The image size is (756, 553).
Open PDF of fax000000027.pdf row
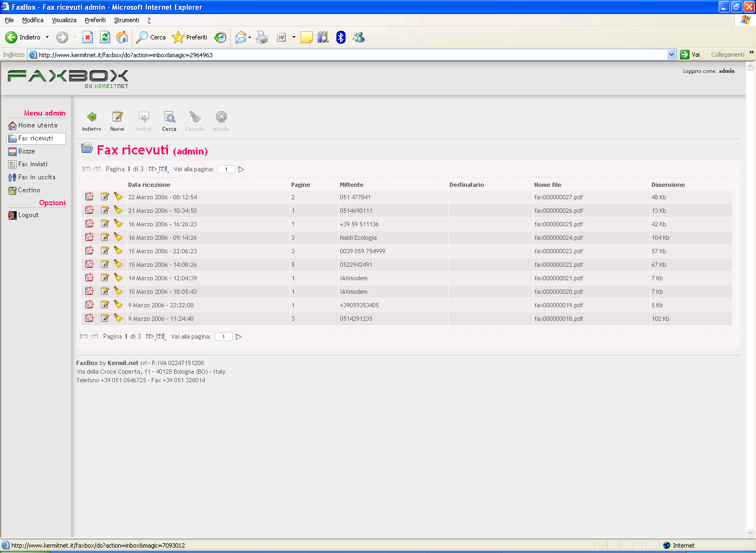[x=90, y=197]
